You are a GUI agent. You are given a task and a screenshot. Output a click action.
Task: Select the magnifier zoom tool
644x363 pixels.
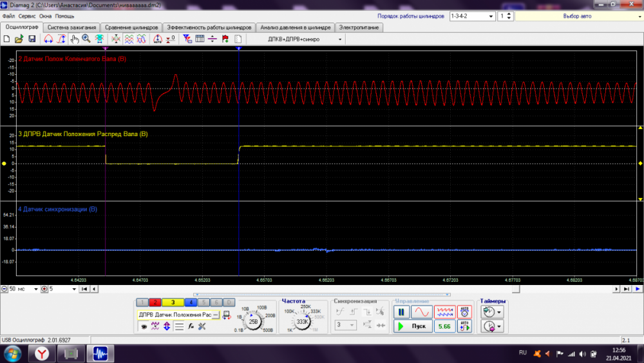tap(86, 39)
